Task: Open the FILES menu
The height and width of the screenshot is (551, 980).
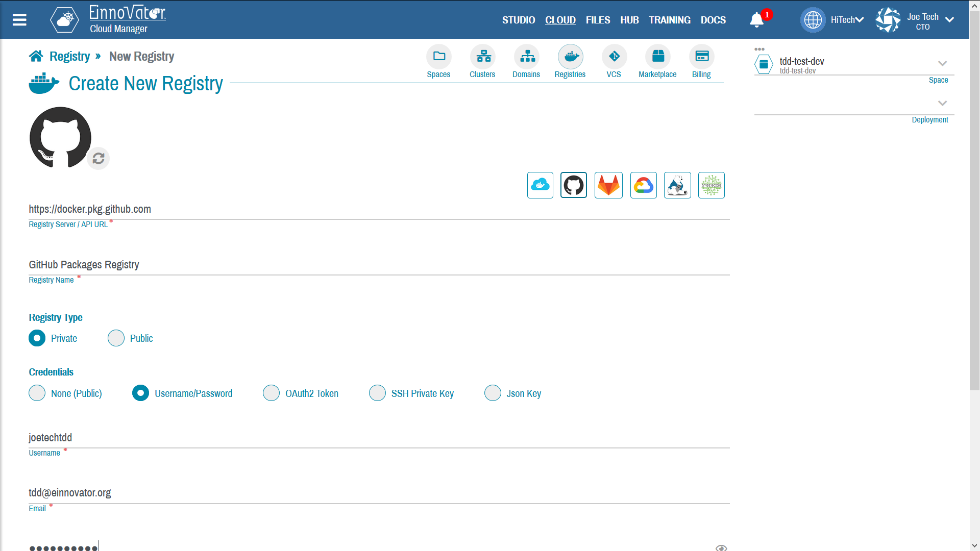Action: tap(598, 20)
